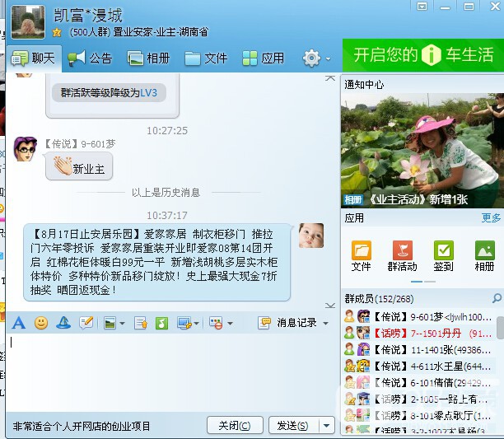Switch to the 文件 tab

click(x=206, y=58)
